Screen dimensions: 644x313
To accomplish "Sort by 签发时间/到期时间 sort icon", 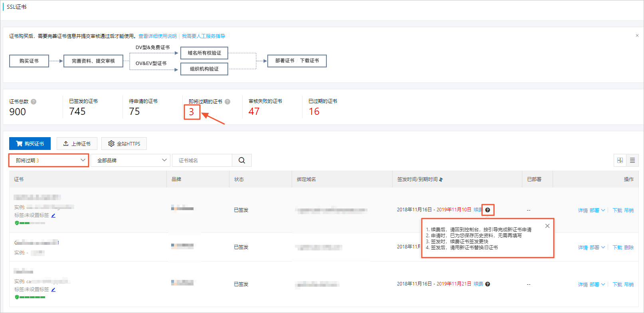I will pos(441,179).
